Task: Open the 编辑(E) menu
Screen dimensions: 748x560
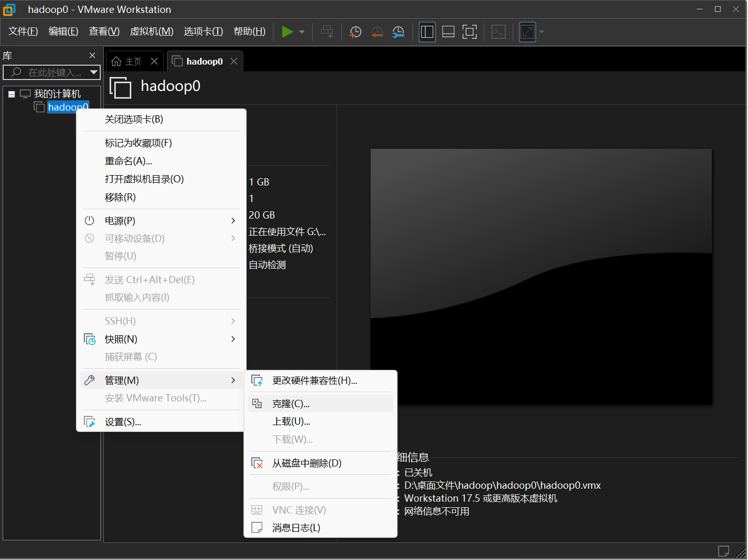Action: 64,32
